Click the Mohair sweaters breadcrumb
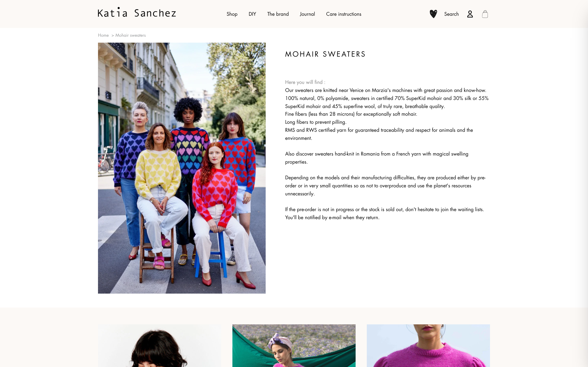The image size is (588, 367). click(x=131, y=35)
